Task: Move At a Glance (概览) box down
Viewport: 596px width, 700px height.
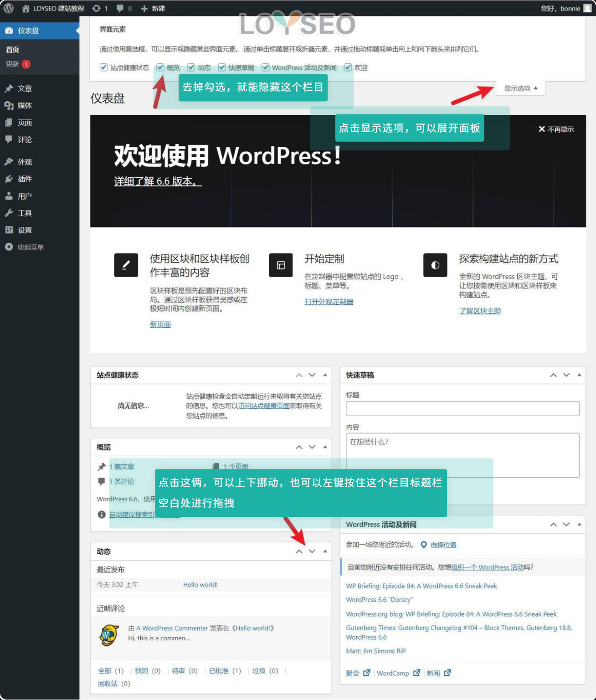Action: pyautogui.click(x=312, y=447)
